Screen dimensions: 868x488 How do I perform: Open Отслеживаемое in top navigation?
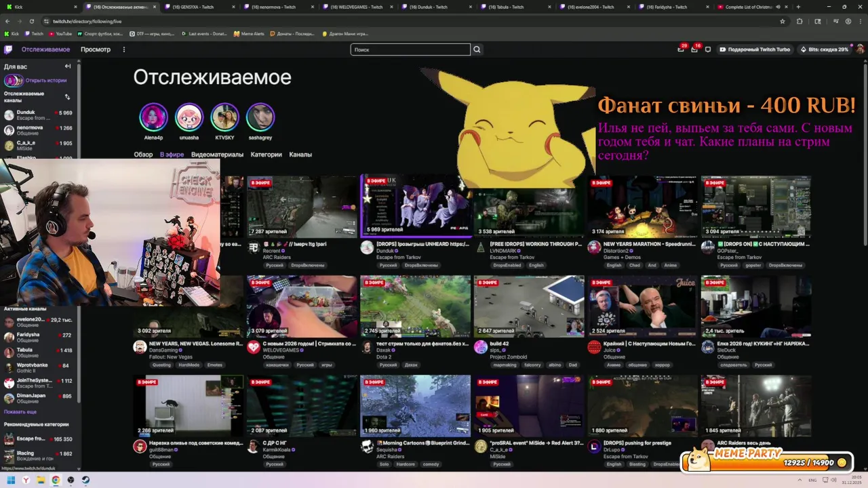pos(45,49)
